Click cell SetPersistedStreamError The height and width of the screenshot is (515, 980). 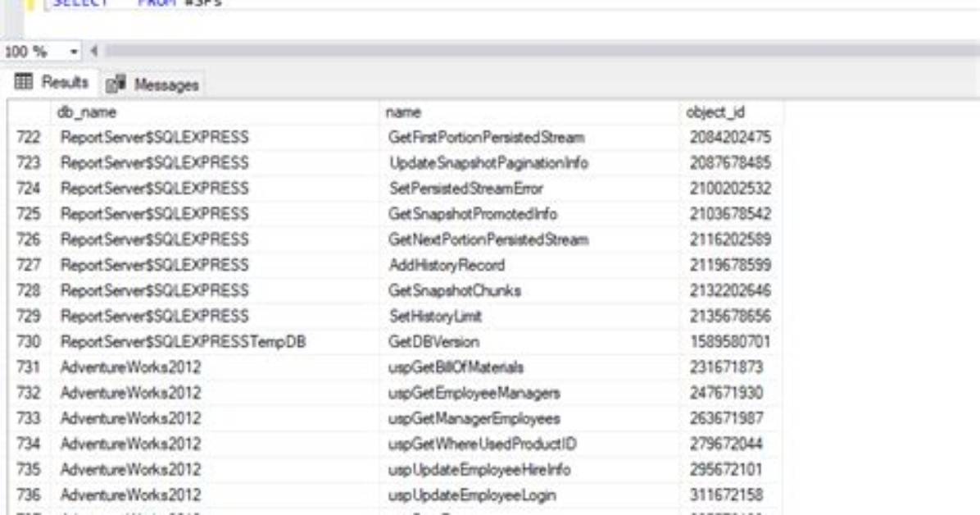coord(529,189)
